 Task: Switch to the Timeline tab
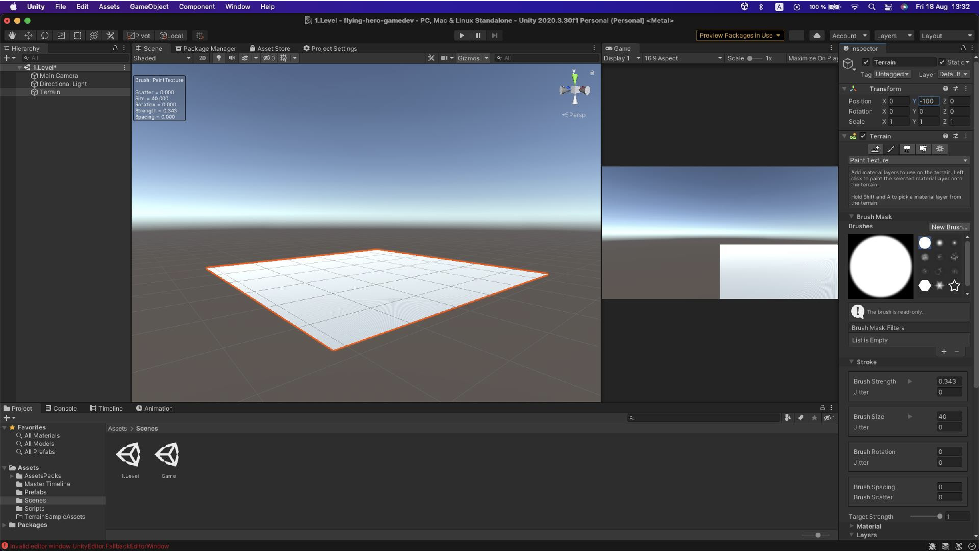coord(106,408)
